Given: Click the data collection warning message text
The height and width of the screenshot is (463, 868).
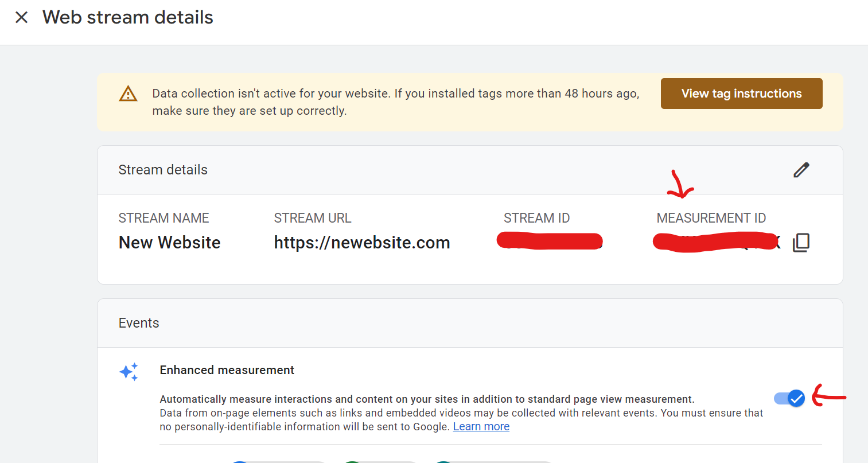Looking at the screenshot, I should pyautogui.click(x=395, y=102).
